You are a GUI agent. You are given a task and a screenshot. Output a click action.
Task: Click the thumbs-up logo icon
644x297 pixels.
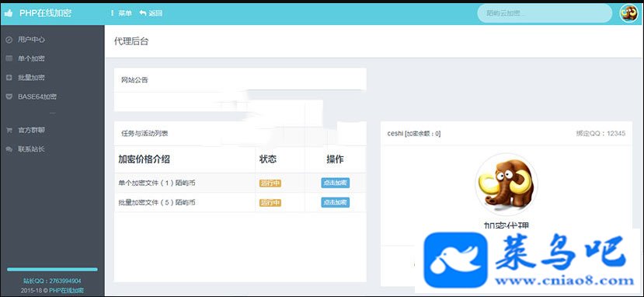[x=9, y=13]
